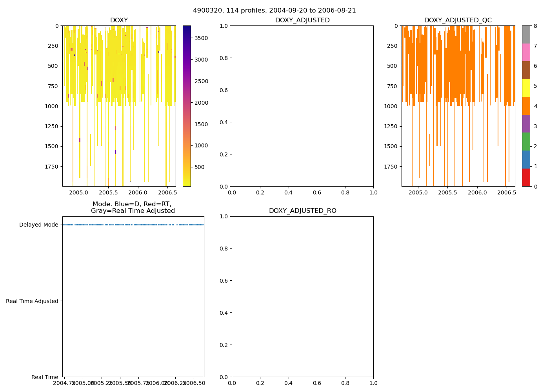This screenshot has height=392, width=549.
Task: Click the figure title with float 4900320
Action: tap(274, 11)
